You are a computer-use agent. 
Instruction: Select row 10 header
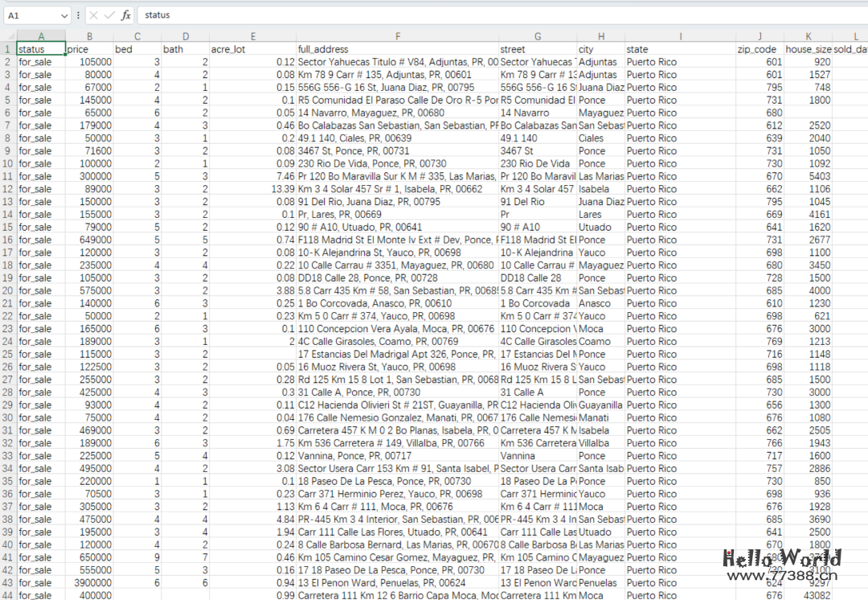[8, 163]
